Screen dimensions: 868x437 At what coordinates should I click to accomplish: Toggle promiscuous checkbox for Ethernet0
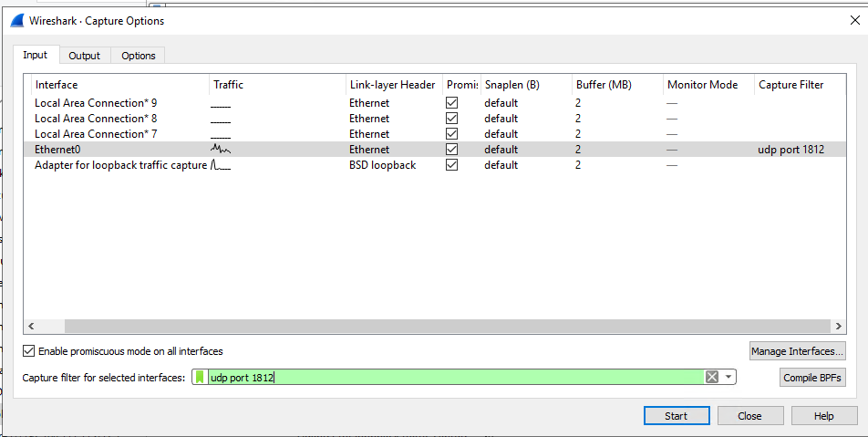[452, 150]
